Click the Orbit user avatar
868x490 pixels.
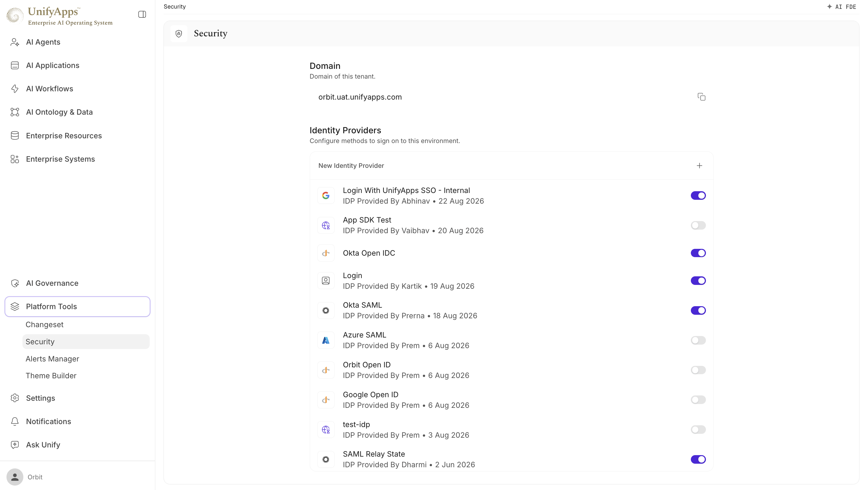click(15, 477)
